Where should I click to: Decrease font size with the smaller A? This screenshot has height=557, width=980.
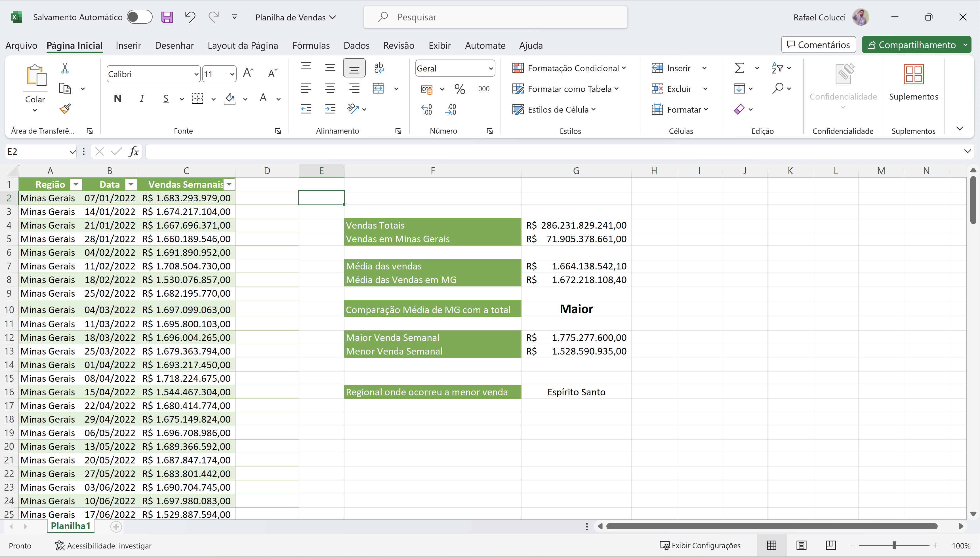pos(272,73)
